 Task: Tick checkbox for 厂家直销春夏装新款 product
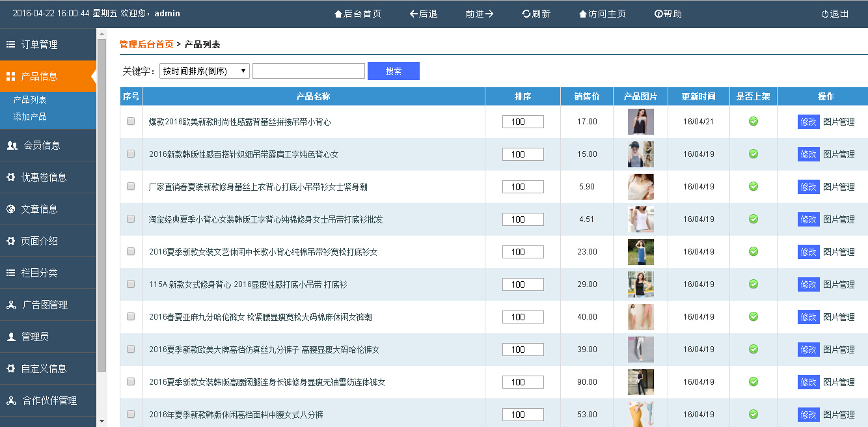[131, 186]
